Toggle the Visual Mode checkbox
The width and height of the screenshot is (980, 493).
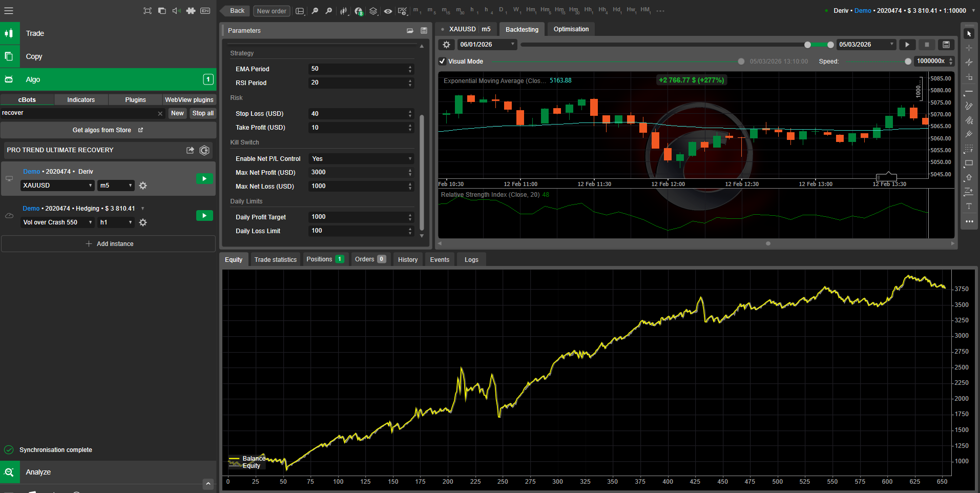pyautogui.click(x=442, y=61)
